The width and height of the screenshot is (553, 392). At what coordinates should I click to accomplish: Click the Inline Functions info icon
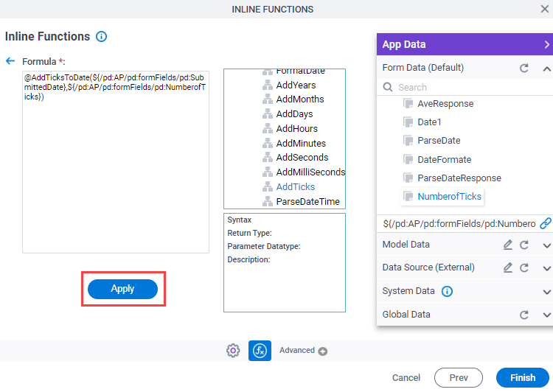coord(101,36)
